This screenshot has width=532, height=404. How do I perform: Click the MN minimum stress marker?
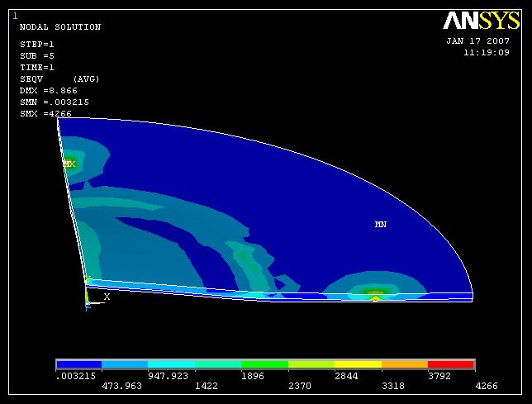(380, 224)
